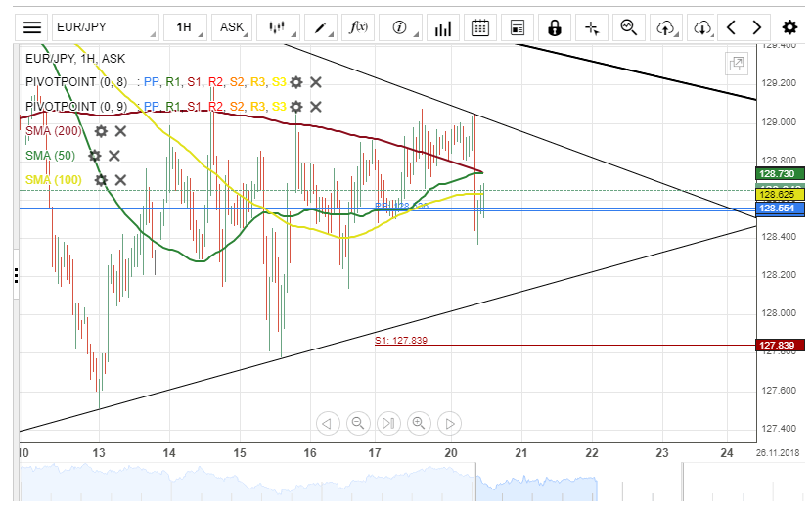
Task: Open the info settings dropdown
Action: click(x=400, y=27)
